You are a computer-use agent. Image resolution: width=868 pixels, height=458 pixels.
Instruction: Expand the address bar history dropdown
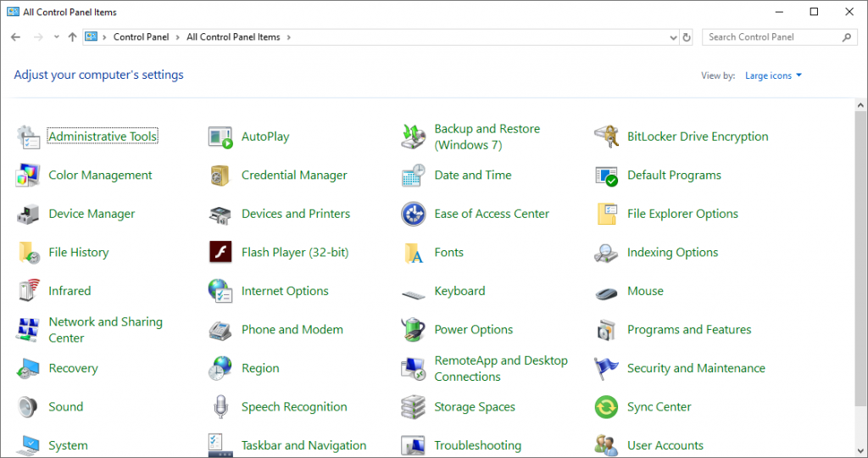(673, 37)
